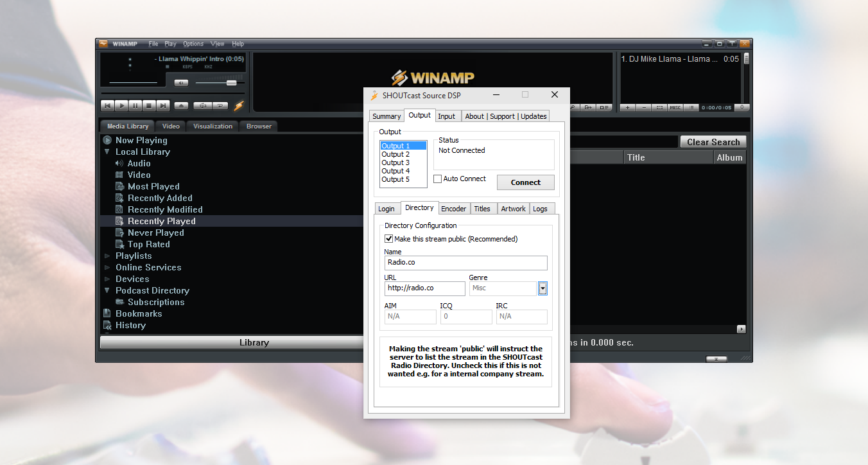Skip to the next track
Viewport: 868px width, 465px height.
pos(163,105)
